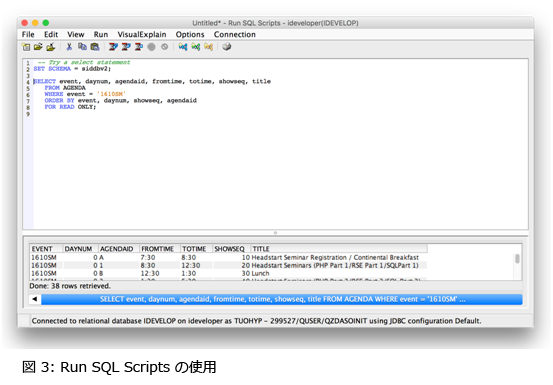Click the Run From Selected icon

[x=126, y=47]
